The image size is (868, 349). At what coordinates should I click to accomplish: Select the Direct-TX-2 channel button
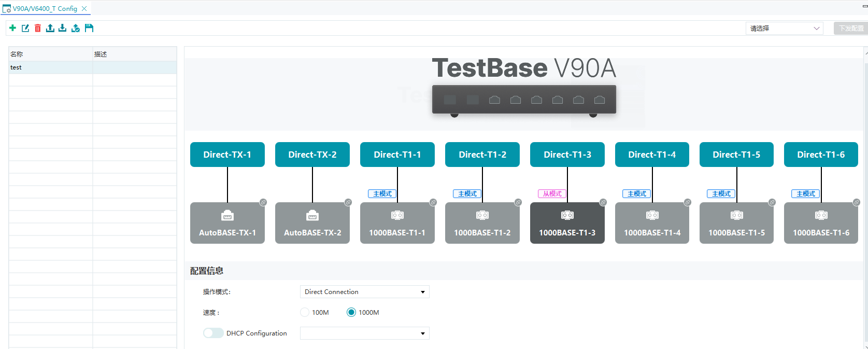(312, 155)
